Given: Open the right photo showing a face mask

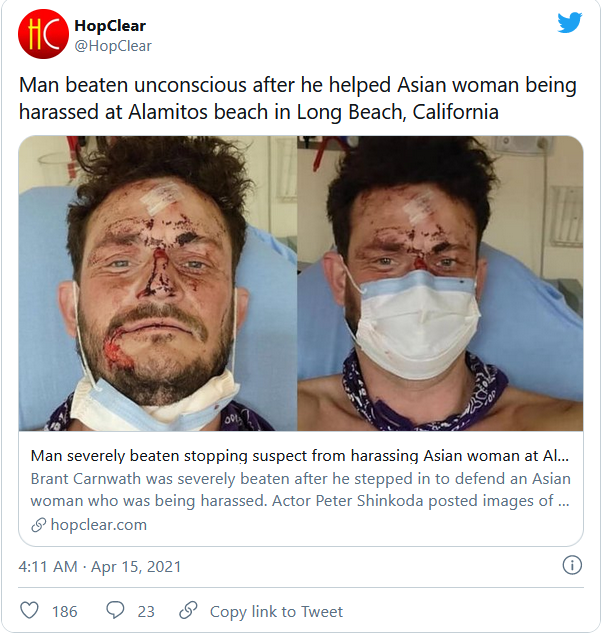Looking at the screenshot, I should [441, 284].
